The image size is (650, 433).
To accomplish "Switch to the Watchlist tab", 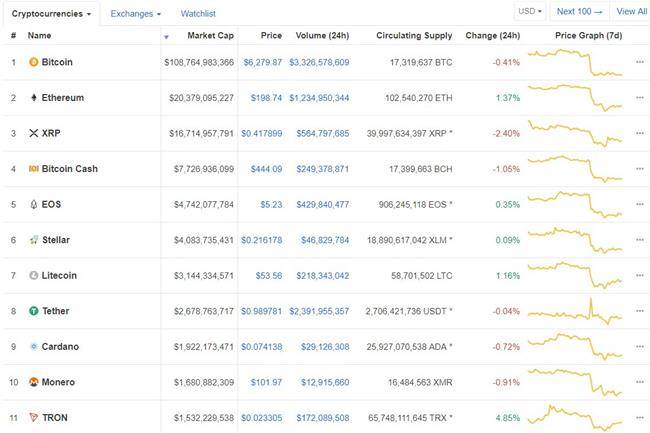I will point(198,14).
